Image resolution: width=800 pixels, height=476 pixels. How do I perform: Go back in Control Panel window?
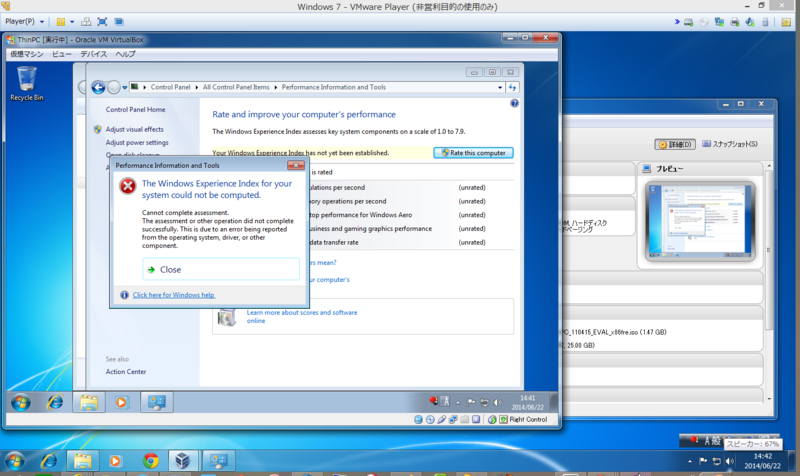(98, 87)
